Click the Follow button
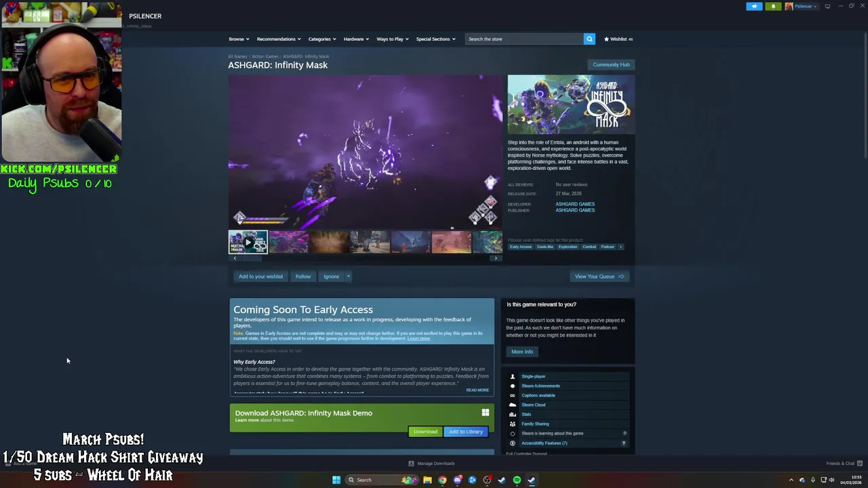 point(303,277)
